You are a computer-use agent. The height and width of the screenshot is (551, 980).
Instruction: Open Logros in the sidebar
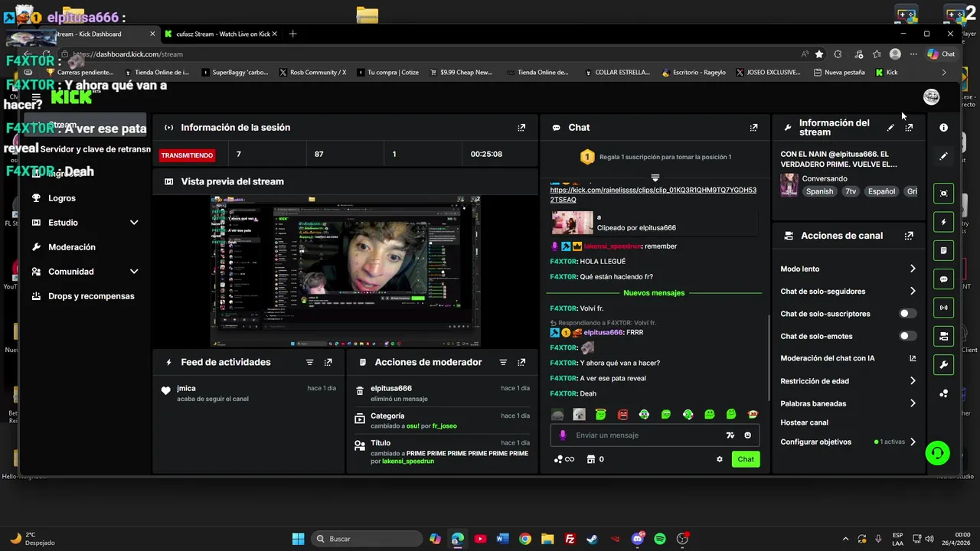tap(62, 198)
